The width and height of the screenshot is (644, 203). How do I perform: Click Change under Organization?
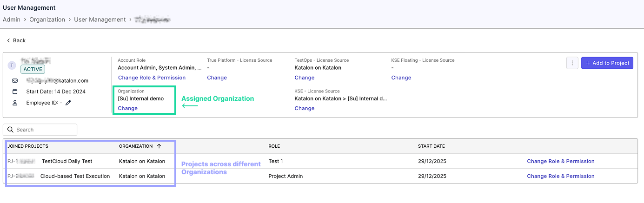coord(128,108)
